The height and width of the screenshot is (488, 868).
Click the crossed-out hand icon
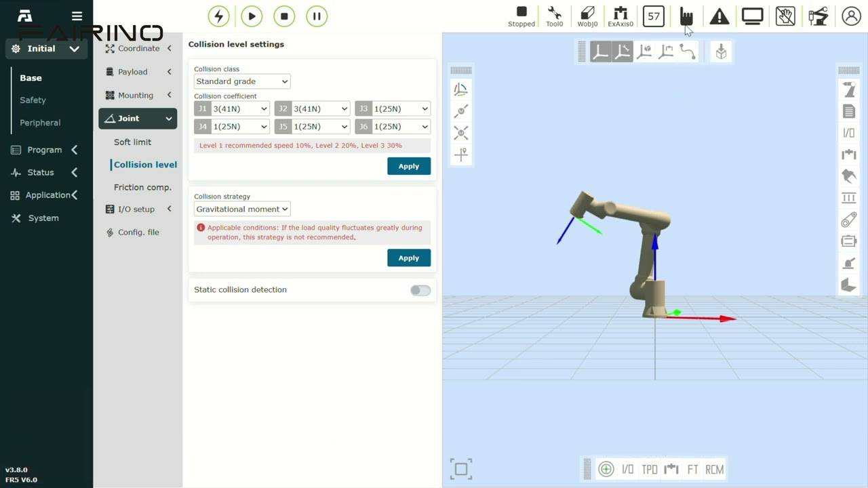pos(785,16)
